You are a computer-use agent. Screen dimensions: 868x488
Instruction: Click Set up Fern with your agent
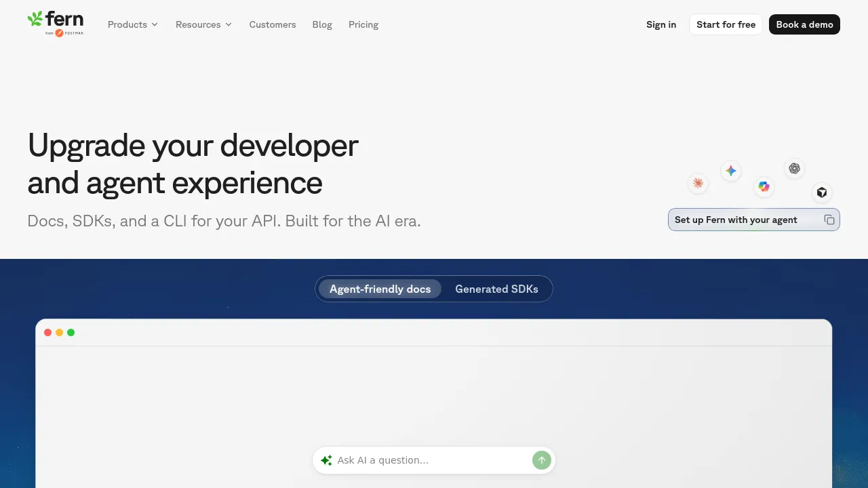pyautogui.click(x=753, y=220)
